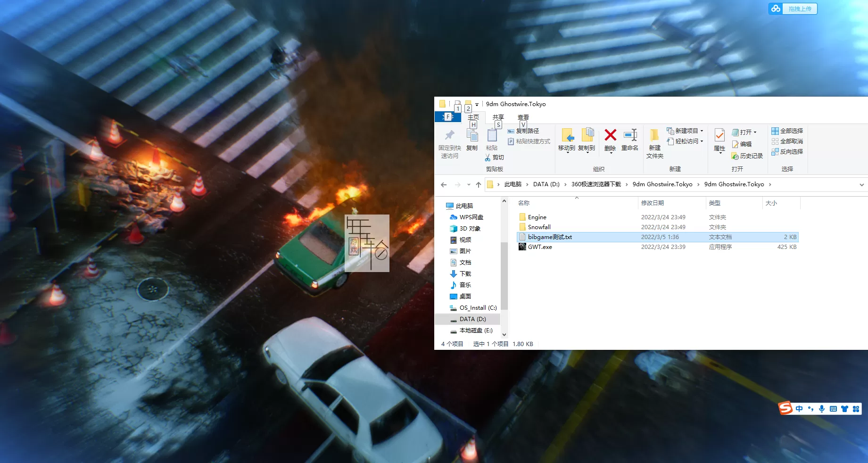Open the address bar history dropdown
The width and height of the screenshot is (868, 463).
pyautogui.click(x=861, y=185)
